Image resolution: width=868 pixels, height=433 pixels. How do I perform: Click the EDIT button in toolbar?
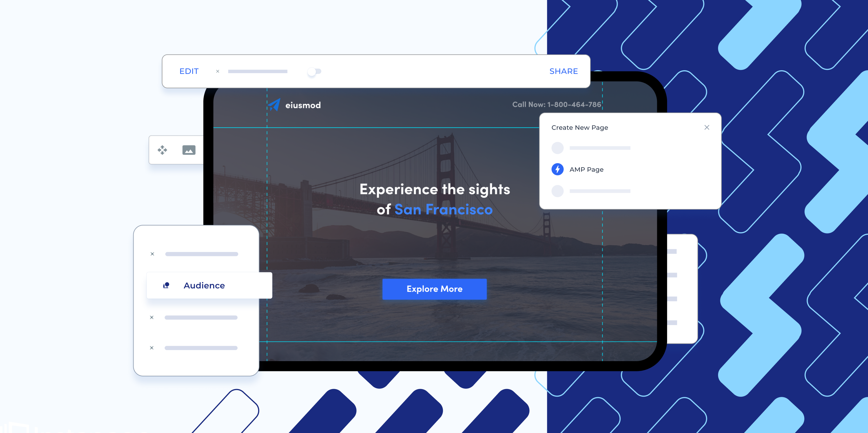click(x=189, y=70)
